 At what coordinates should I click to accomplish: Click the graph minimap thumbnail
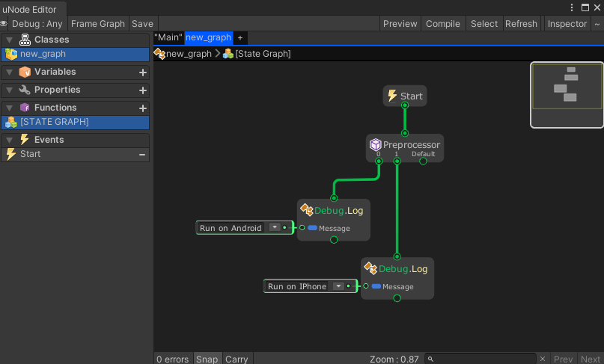567,95
